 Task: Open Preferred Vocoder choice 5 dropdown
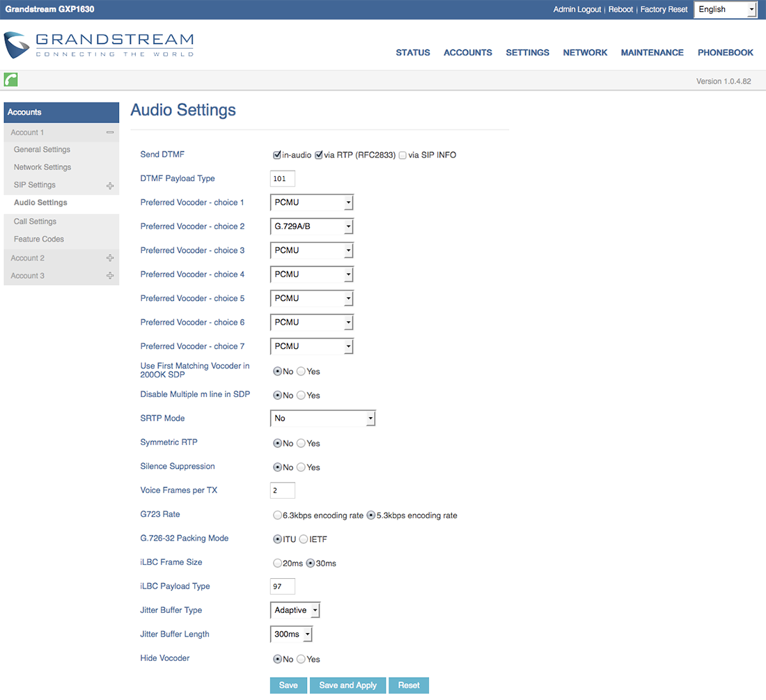(x=312, y=298)
